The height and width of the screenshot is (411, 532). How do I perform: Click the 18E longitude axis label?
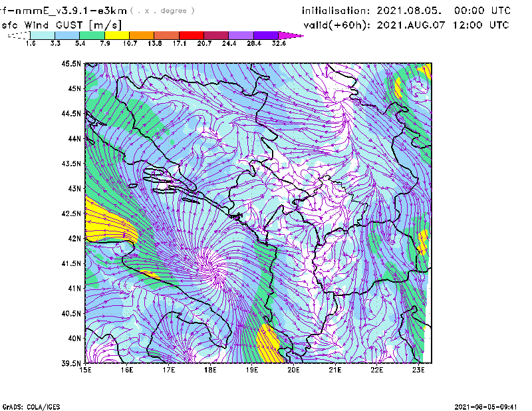tap(210, 370)
